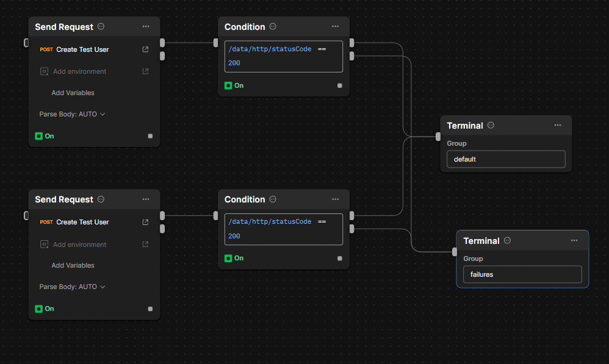Image resolution: width=609 pixels, height=364 pixels.
Task: Click Add environment in the upper Send Request
Action: tap(79, 71)
